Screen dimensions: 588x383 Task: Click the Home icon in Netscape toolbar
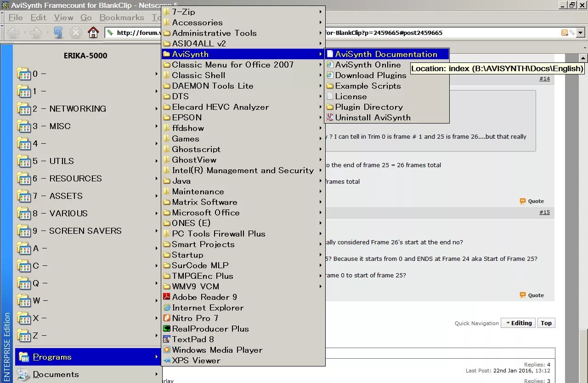93,33
